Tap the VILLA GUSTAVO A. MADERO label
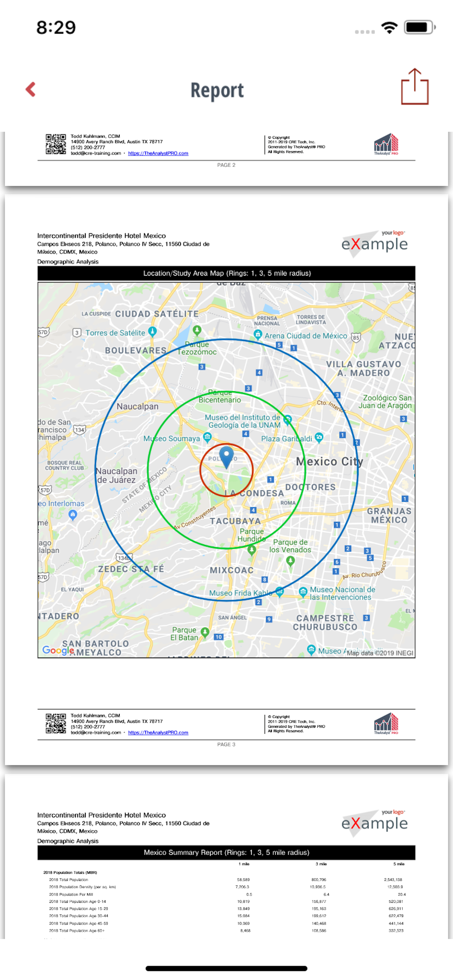This screenshot has height=980, width=453. (x=364, y=369)
